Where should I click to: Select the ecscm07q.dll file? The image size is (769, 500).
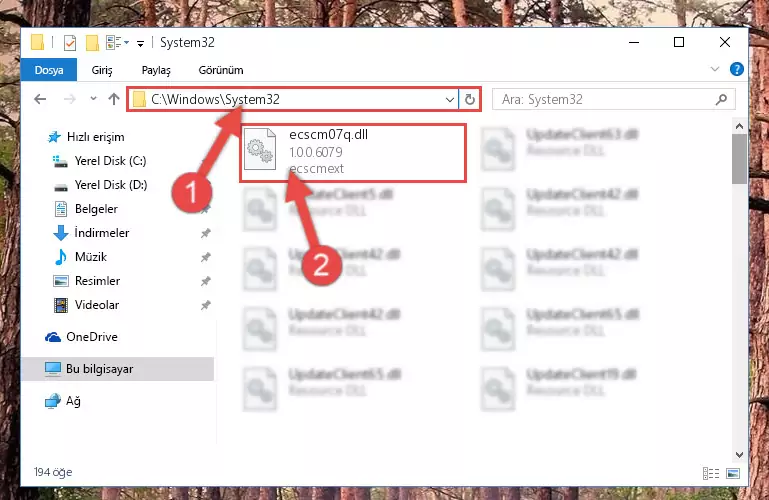(353, 152)
